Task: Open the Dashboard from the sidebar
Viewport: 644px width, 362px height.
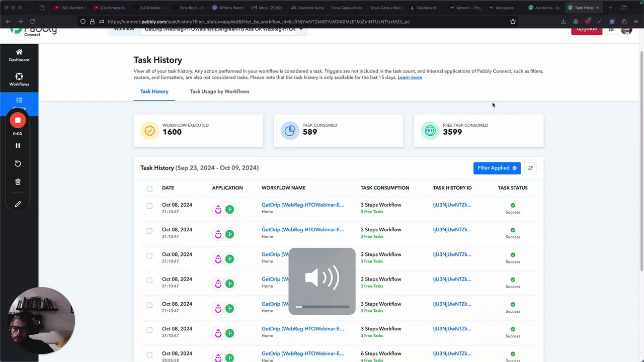Action: coord(19,55)
